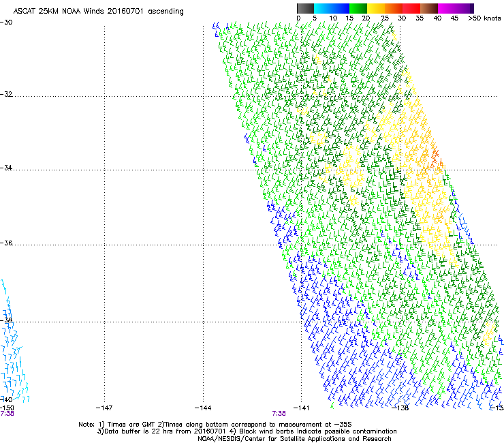Click the gray 0-5 knots legend swatch
Screen dimensions: 504x443
(305, 8)
